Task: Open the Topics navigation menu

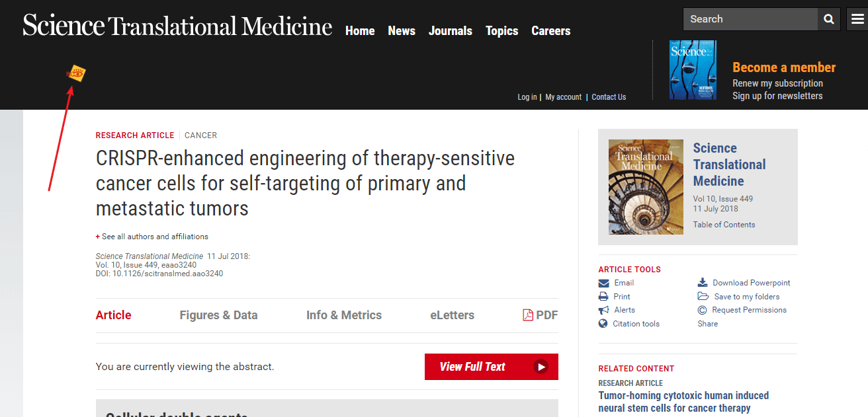Action: [x=501, y=31]
